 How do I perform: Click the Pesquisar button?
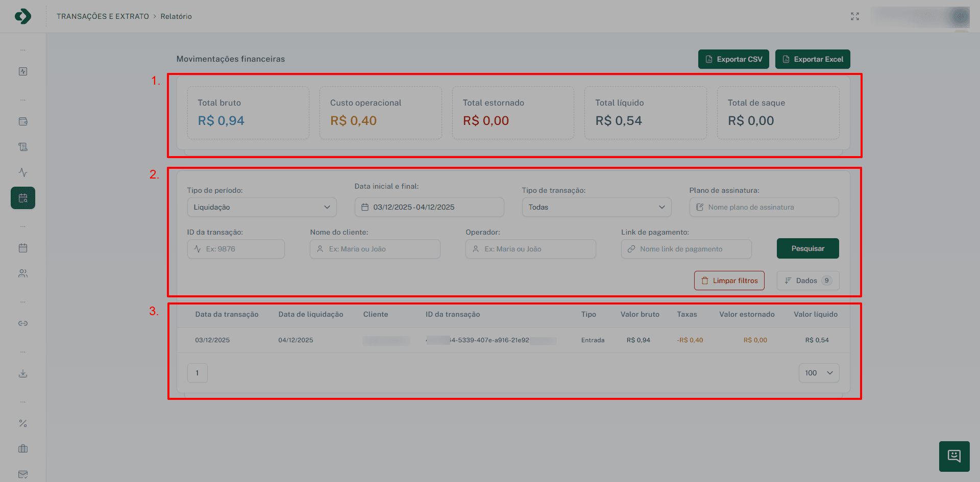point(807,248)
